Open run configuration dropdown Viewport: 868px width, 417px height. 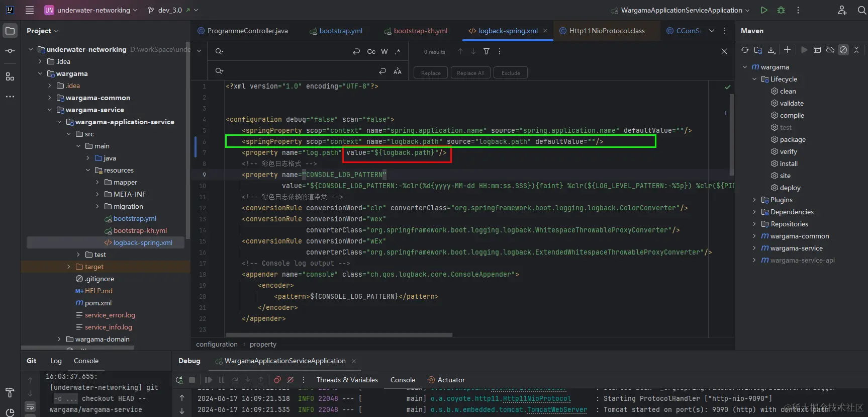(x=680, y=10)
